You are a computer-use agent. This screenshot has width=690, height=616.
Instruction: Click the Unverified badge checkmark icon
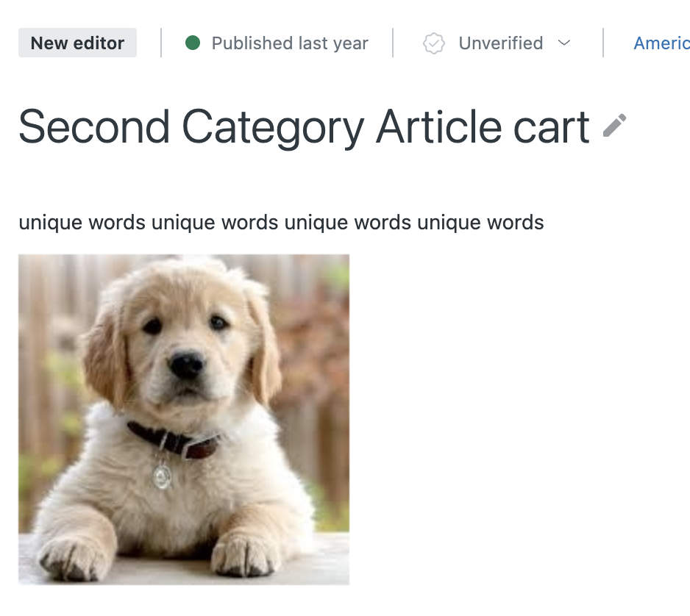[x=434, y=43]
